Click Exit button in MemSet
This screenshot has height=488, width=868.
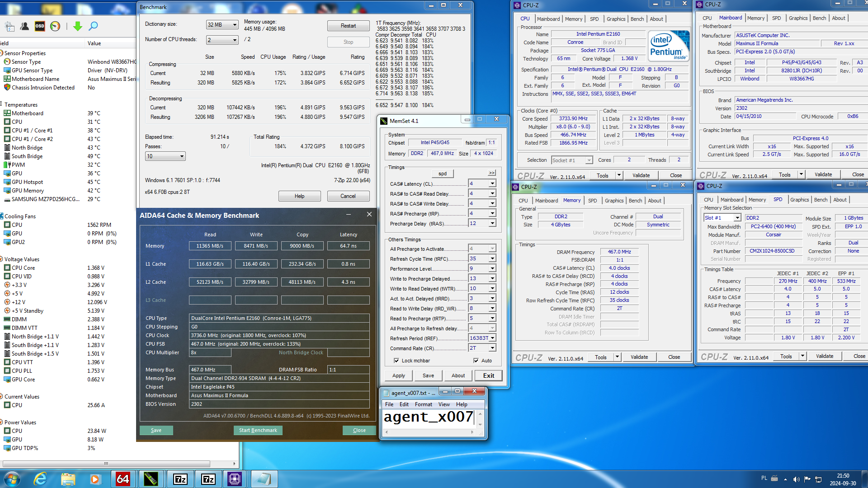point(488,375)
